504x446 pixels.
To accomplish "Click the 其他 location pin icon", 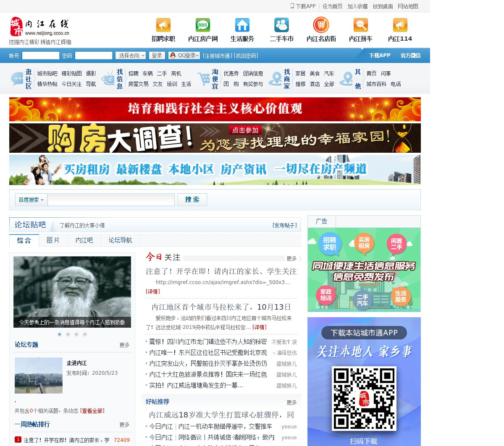I will pyautogui.click(x=346, y=79).
